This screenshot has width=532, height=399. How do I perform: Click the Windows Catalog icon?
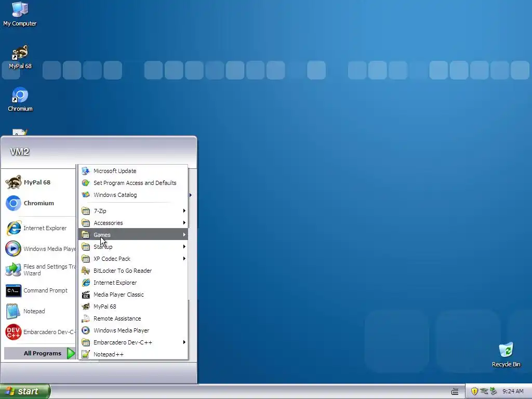tap(86, 195)
